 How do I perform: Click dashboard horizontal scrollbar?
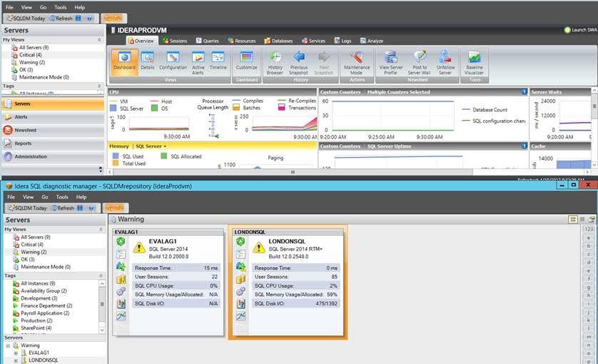coord(293,172)
